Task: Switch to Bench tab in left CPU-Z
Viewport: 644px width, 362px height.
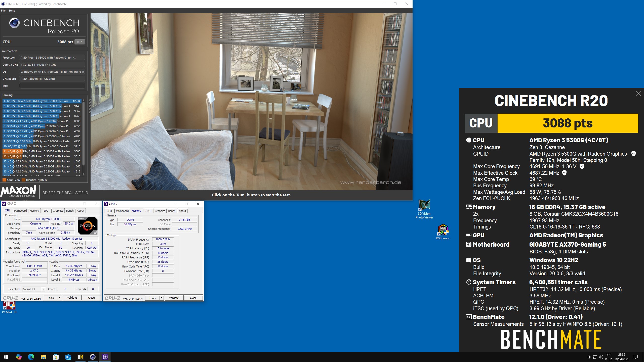Action: coord(70,211)
